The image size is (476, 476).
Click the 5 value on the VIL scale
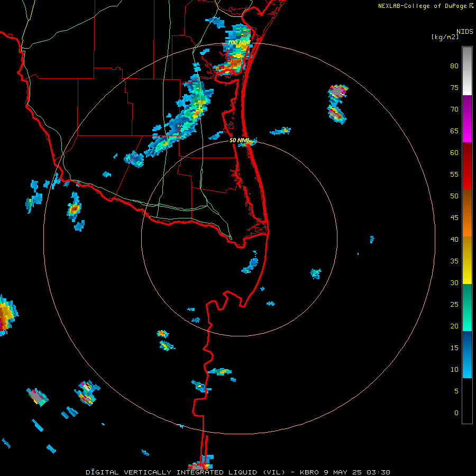click(456, 391)
